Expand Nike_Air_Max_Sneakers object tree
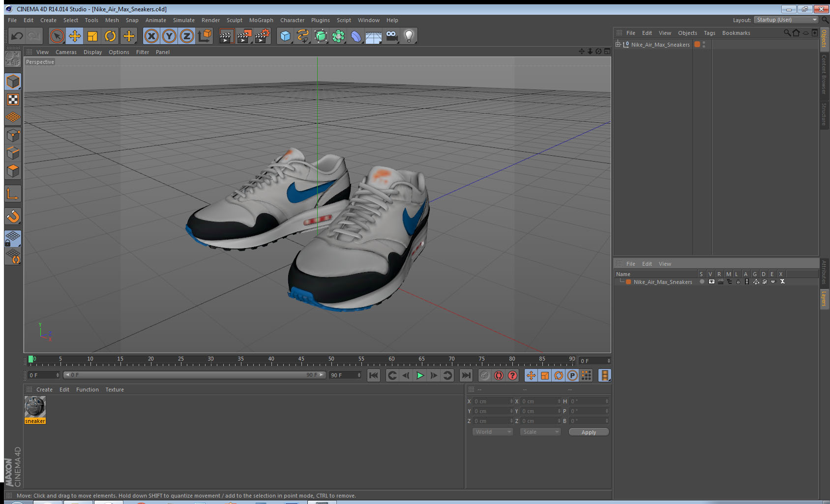This screenshot has height=504, width=830. pyautogui.click(x=618, y=44)
